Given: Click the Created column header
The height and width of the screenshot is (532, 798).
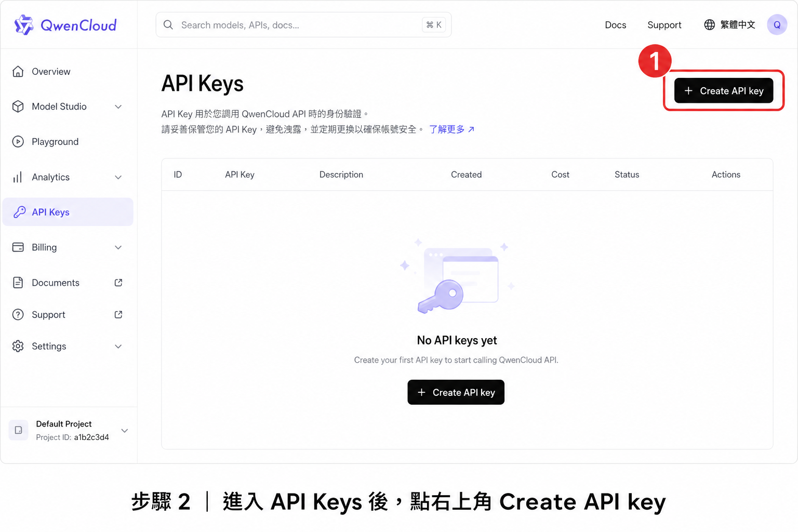Looking at the screenshot, I should 467,175.
